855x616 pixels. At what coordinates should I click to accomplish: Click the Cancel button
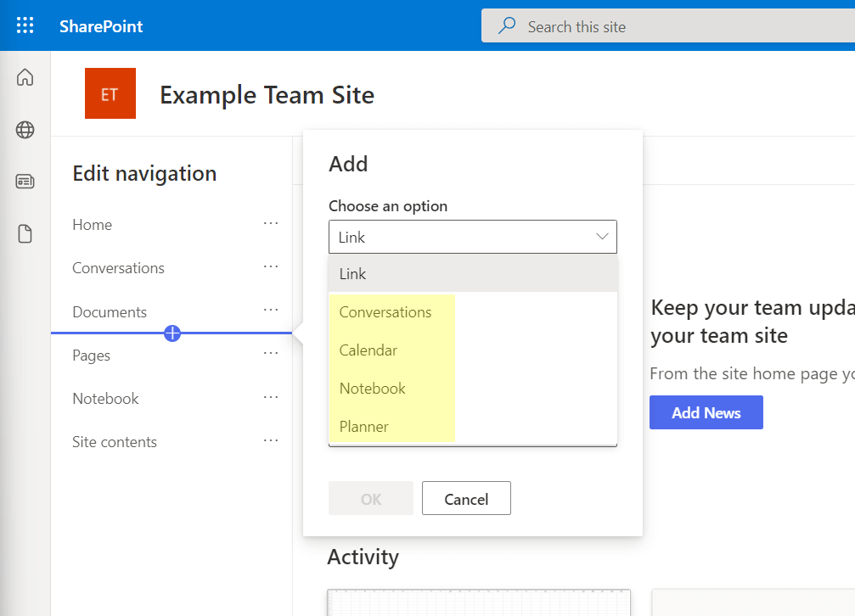466,498
